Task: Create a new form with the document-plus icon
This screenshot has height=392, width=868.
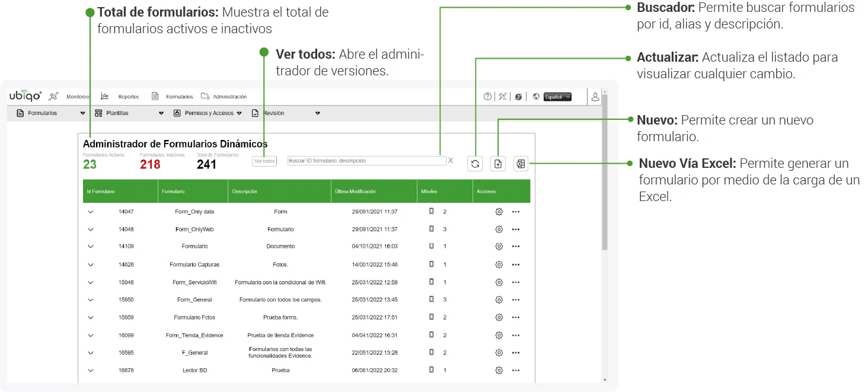Action: click(499, 164)
